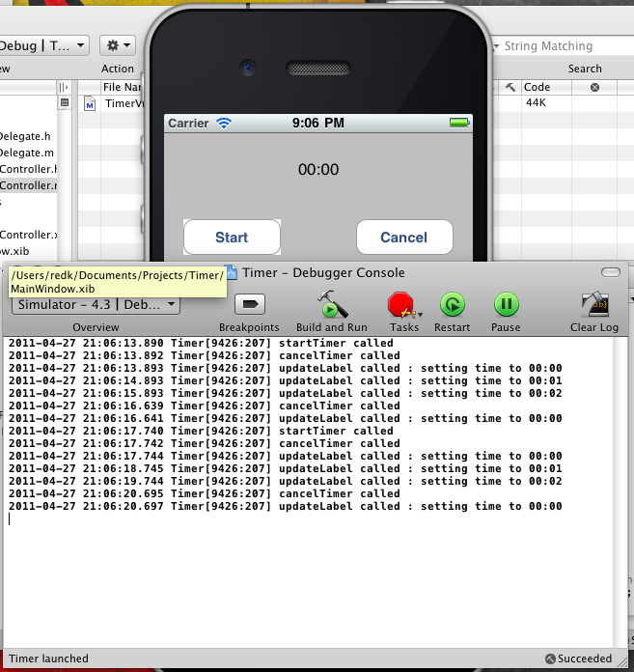Click the first startTimer called log line
This screenshot has width=634, height=672.
201,344
